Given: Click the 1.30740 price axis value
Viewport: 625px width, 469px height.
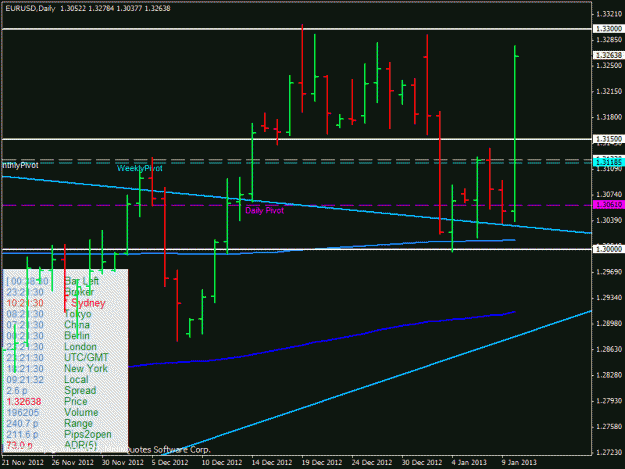Looking at the screenshot, I should 609,194.
